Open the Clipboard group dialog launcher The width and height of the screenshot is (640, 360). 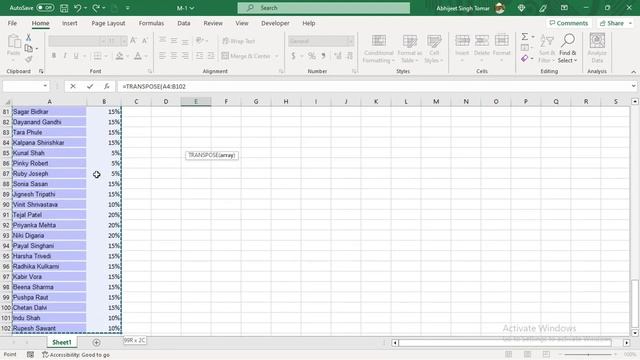click(41, 71)
